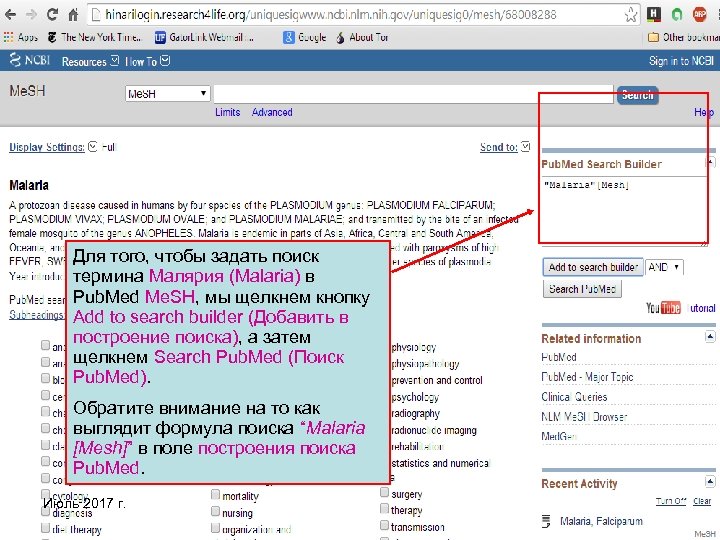
Task: Click the NCBI logo
Action: click(30, 60)
